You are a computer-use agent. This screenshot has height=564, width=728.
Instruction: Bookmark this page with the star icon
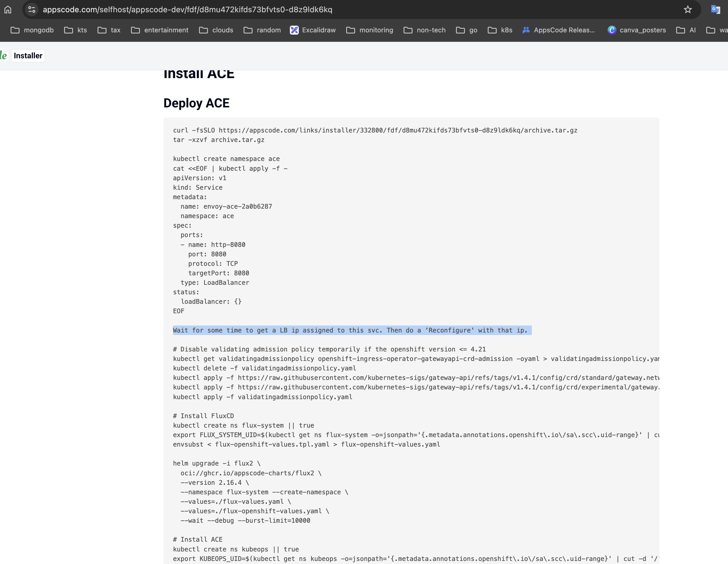688,10
